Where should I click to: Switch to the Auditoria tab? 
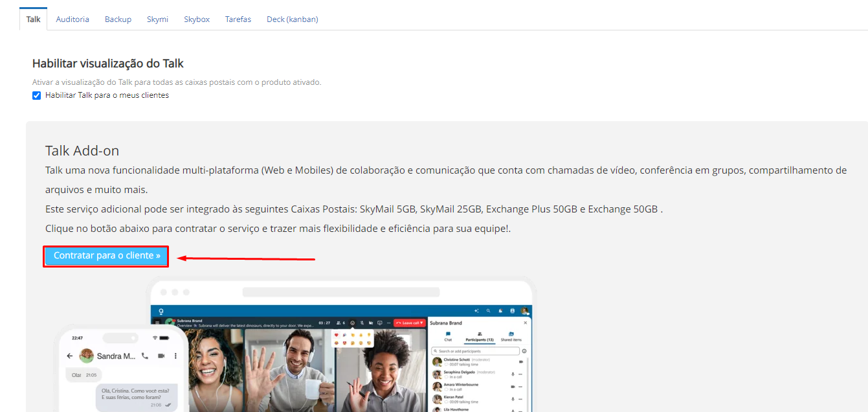(x=72, y=19)
